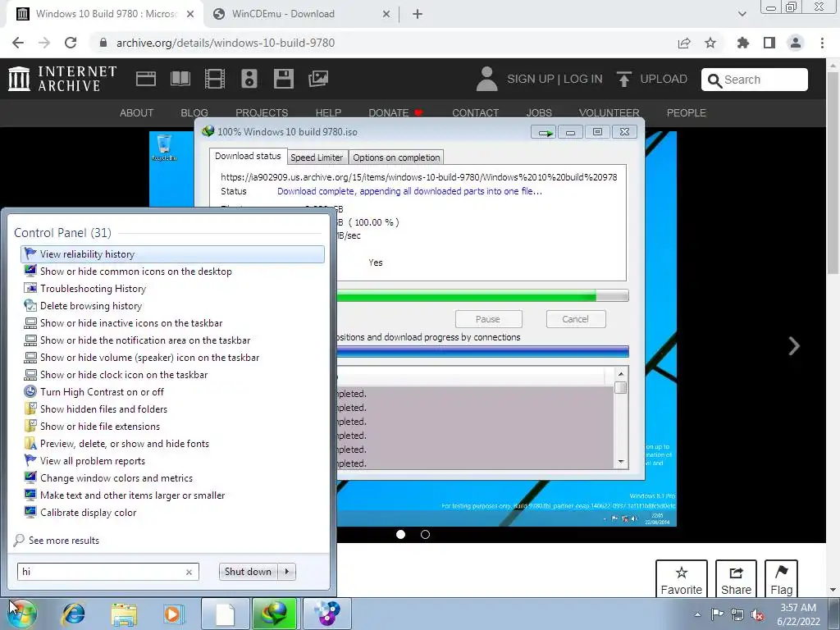Show hidden tray icons arrow
This screenshot has height=630, width=840.
click(x=697, y=614)
